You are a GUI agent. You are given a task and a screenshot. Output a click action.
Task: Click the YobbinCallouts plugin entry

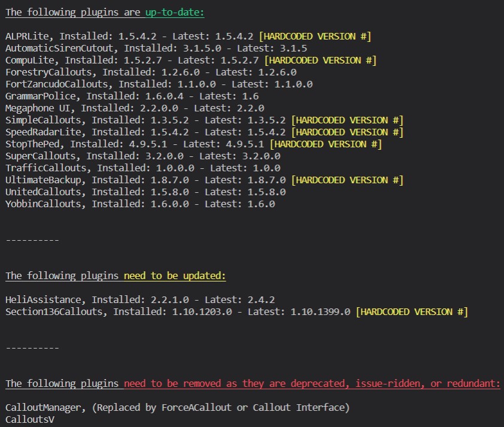coord(140,204)
